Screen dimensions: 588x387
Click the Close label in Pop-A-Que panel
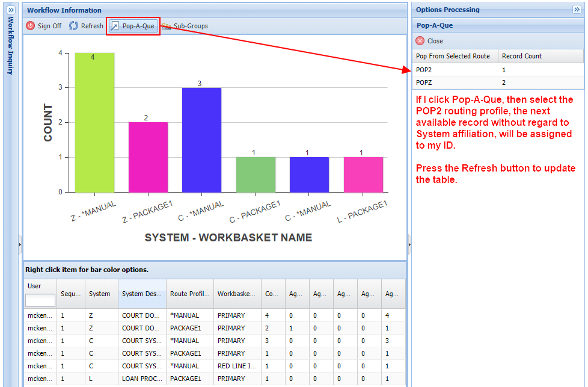tap(435, 41)
